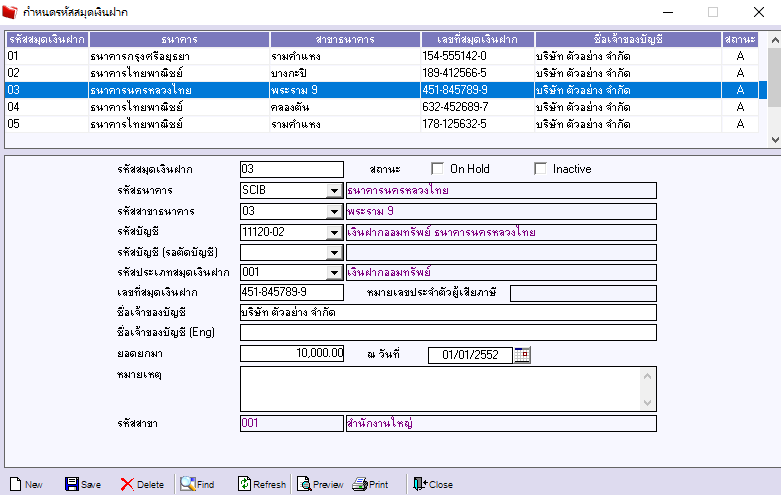Click the deposit type name display เงินฝากออมทรัพย์ field

click(x=501, y=272)
